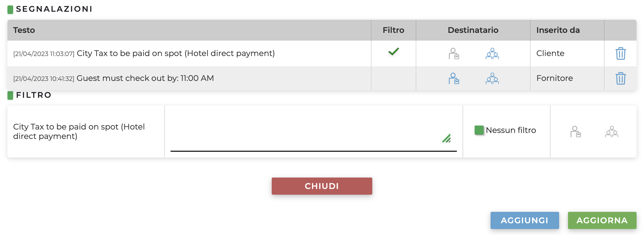This screenshot has height=235, width=644.
Task: Select the Guest must check out row text
Action: (x=145, y=78)
